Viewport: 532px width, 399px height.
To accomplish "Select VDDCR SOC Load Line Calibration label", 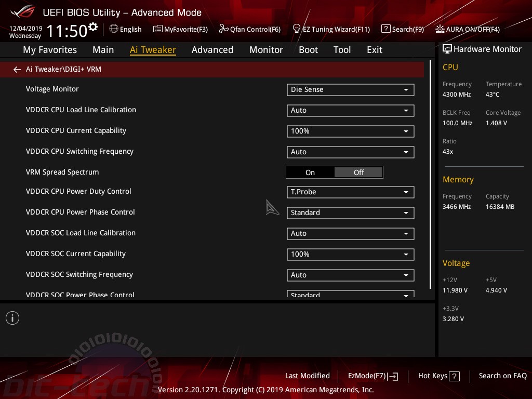I will pyautogui.click(x=81, y=233).
